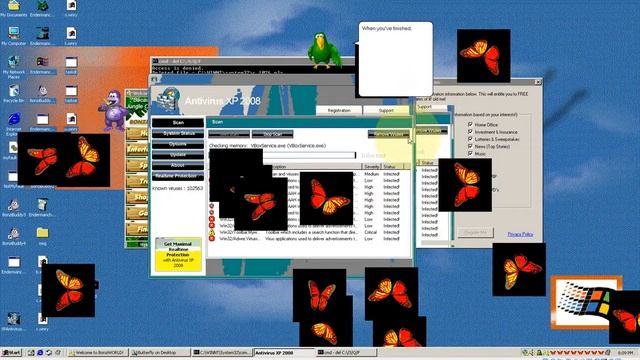
Task: Select Update in the Antivirus sidebar
Action: coord(178,155)
